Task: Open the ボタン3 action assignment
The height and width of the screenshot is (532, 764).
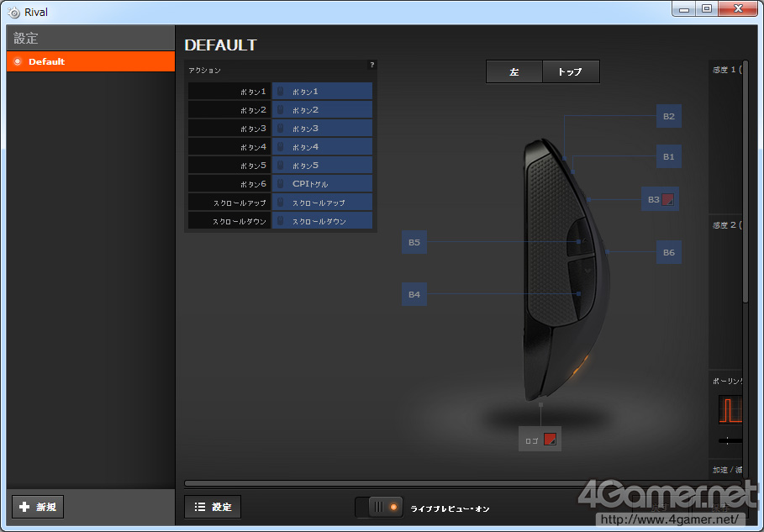Action: click(x=322, y=128)
